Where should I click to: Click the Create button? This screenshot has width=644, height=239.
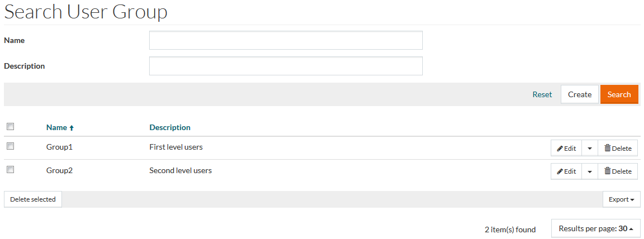pyautogui.click(x=579, y=94)
